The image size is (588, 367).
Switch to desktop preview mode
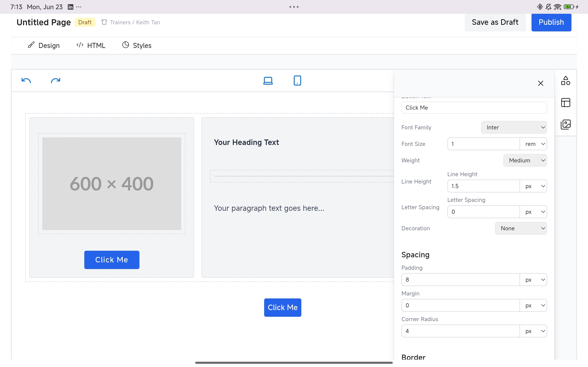268,80
